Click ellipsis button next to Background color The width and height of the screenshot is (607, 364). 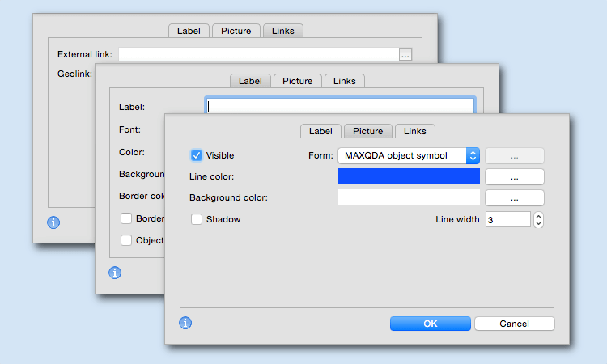tap(515, 197)
